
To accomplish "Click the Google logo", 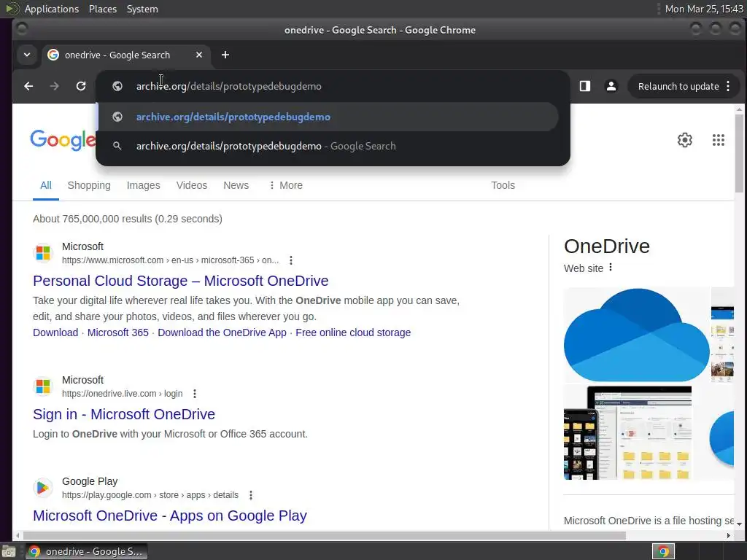I will (63, 139).
